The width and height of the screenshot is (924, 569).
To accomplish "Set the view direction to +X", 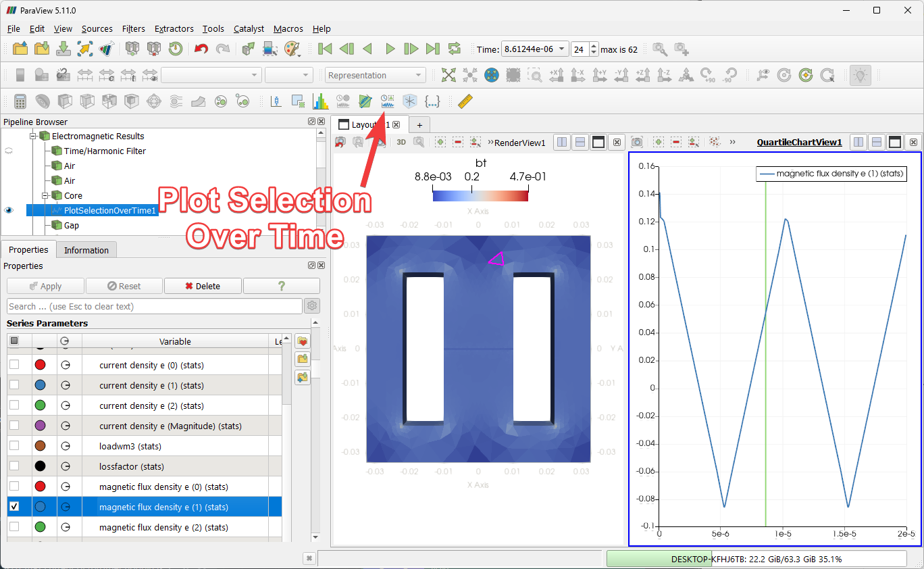I will click(x=556, y=75).
